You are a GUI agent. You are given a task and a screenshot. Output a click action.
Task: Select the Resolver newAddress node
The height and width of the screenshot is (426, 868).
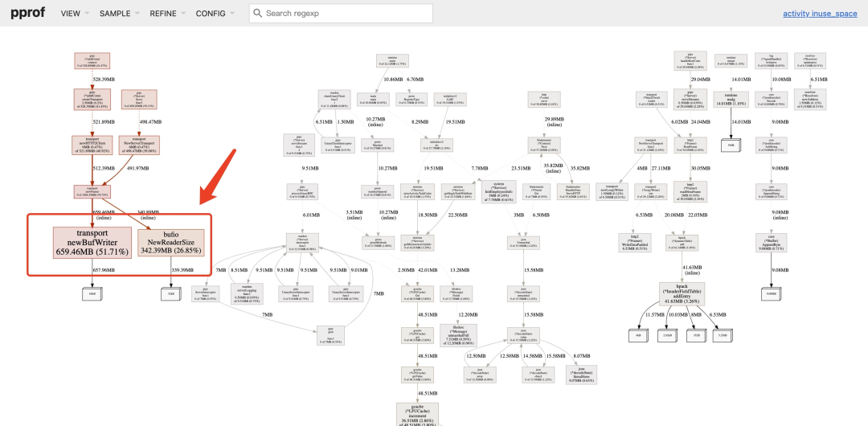(x=810, y=98)
